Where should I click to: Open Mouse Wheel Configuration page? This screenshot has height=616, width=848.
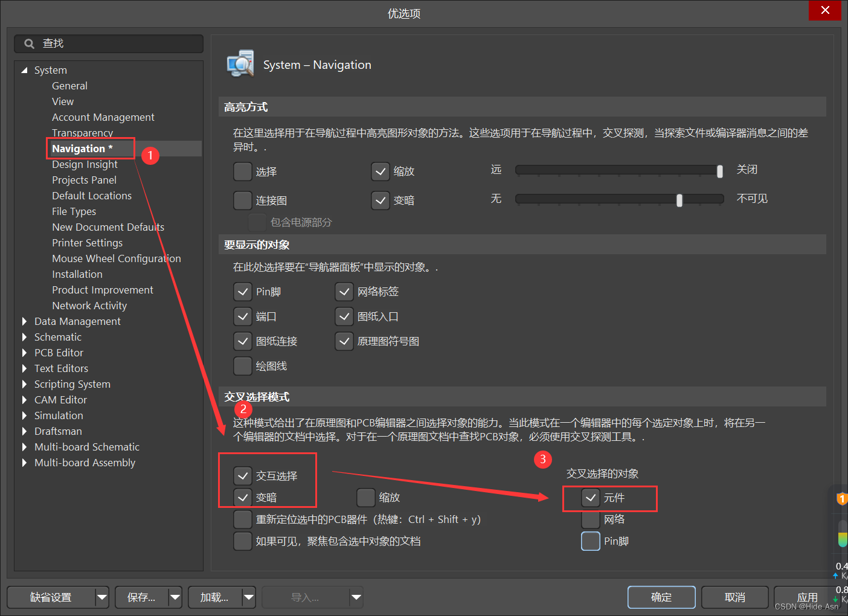tap(117, 258)
